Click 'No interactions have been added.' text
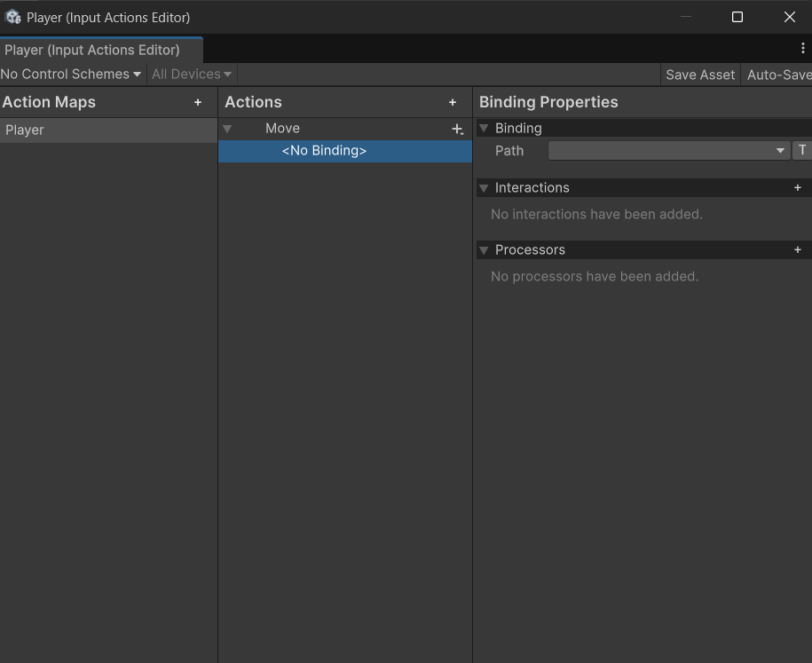Viewport: 812px width, 663px height. (596, 215)
